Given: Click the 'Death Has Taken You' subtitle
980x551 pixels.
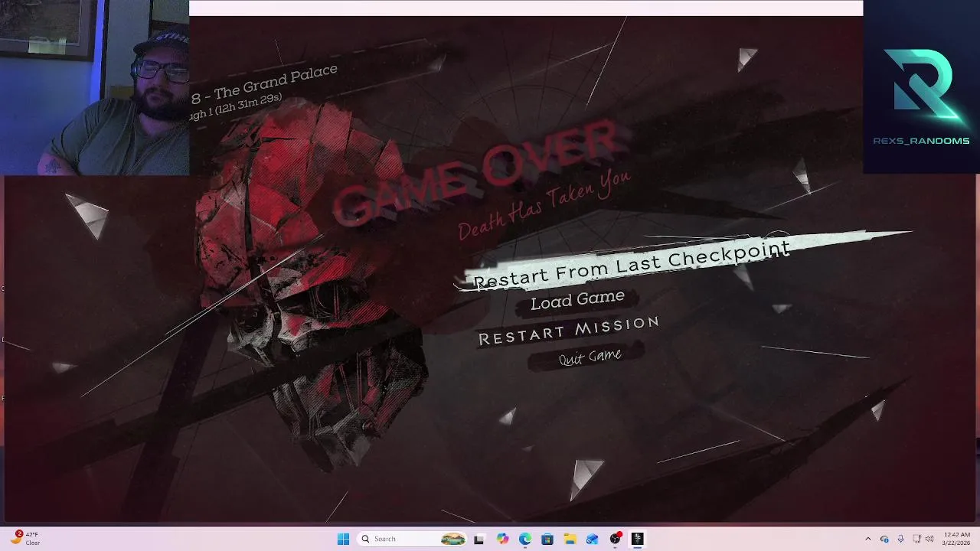Looking at the screenshot, I should tap(544, 205).
